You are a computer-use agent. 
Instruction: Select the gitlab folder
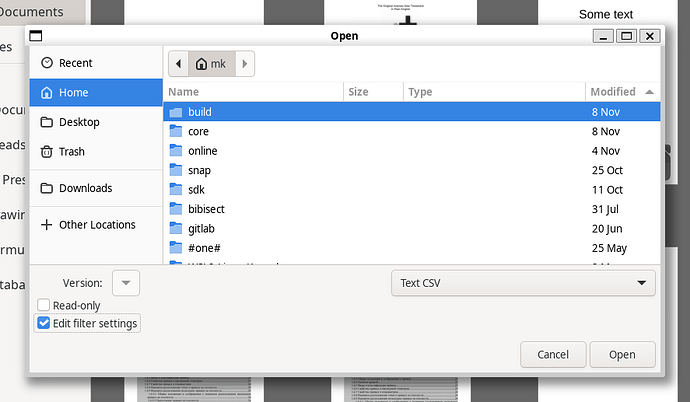pos(202,228)
